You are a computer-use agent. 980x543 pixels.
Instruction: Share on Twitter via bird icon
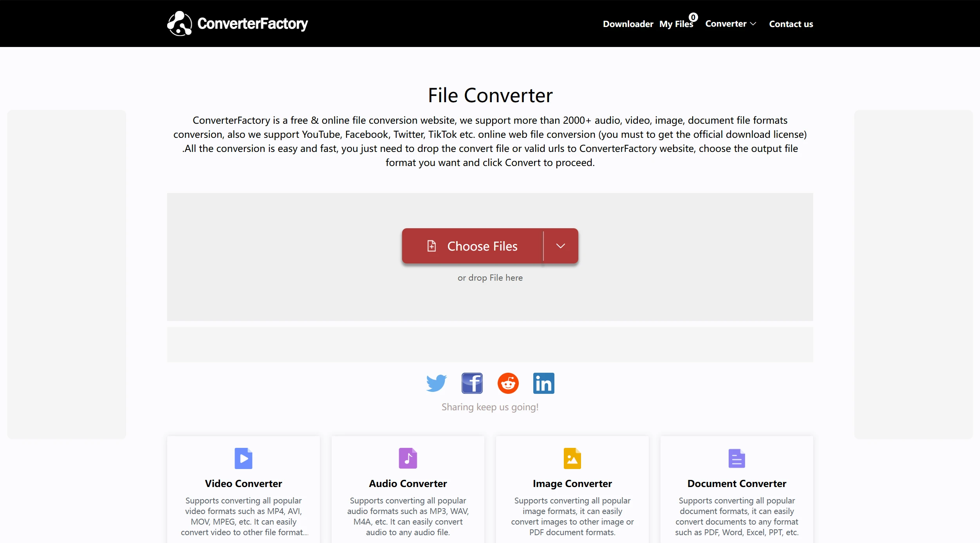point(436,383)
